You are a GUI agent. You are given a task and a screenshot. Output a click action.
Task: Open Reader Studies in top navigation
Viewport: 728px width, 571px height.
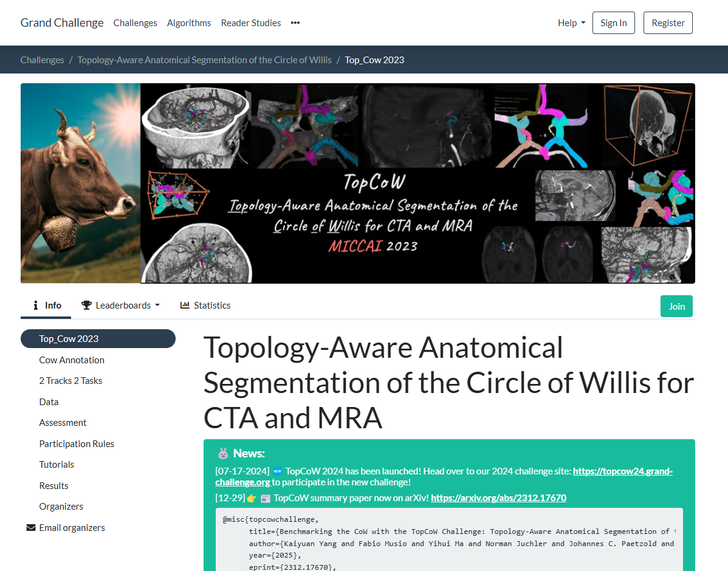[x=251, y=22]
